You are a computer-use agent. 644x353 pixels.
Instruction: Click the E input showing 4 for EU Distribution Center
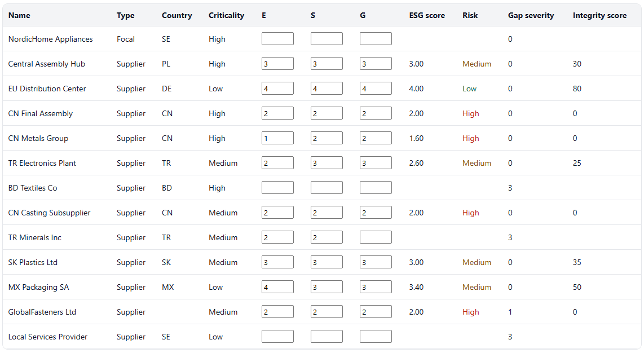pos(277,88)
